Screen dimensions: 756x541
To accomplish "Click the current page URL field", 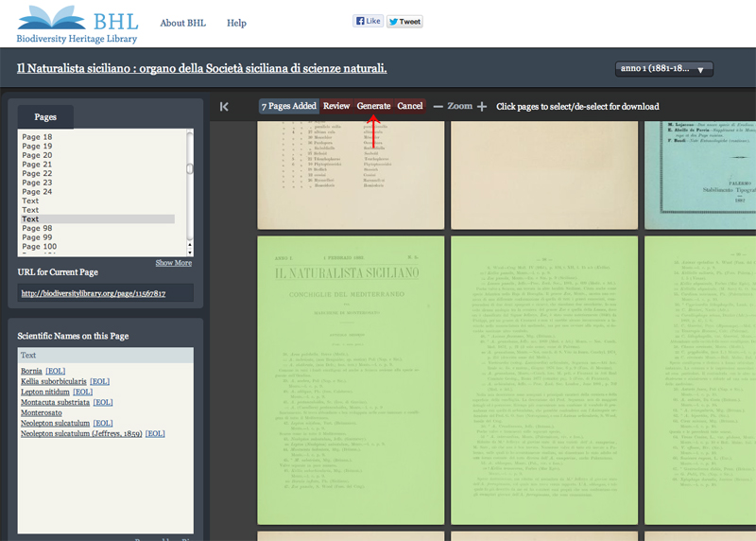I will click(x=106, y=294).
